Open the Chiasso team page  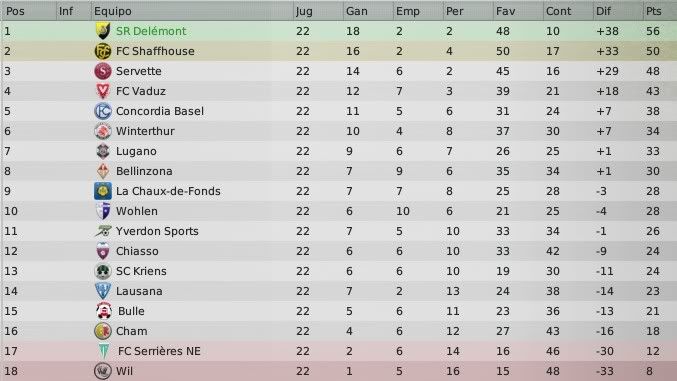coord(137,251)
